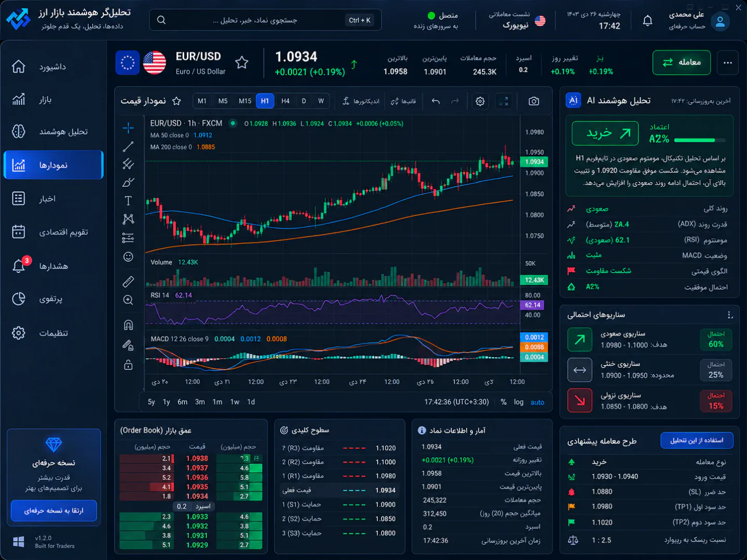Switch chart timeframe to M15
Viewport: 747px width, 560px height.
coord(245,101)
